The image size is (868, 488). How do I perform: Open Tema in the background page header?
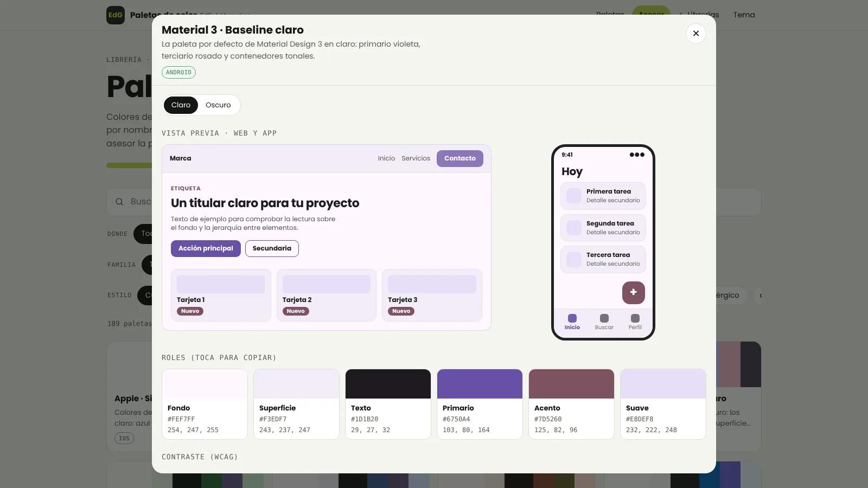click(x=744, y=15)
